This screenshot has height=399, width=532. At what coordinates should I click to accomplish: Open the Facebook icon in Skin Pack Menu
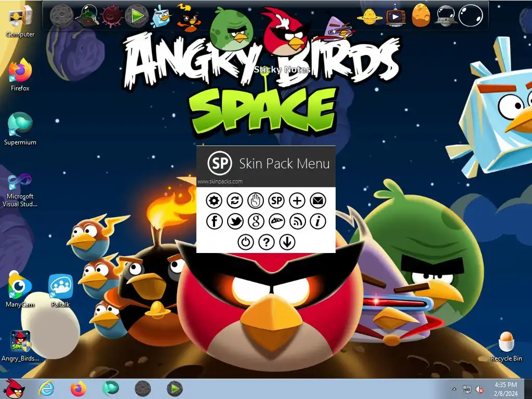[x=215, y=221]
